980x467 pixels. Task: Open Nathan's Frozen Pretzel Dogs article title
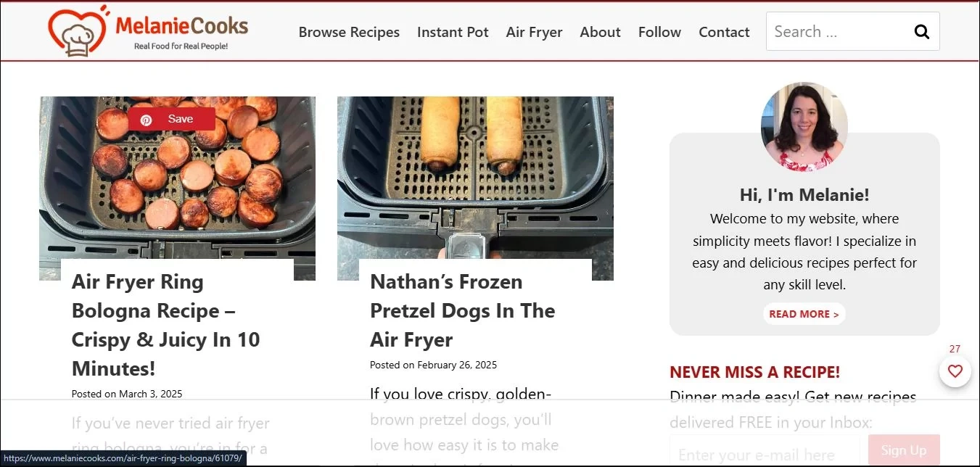tap(462, 310)
